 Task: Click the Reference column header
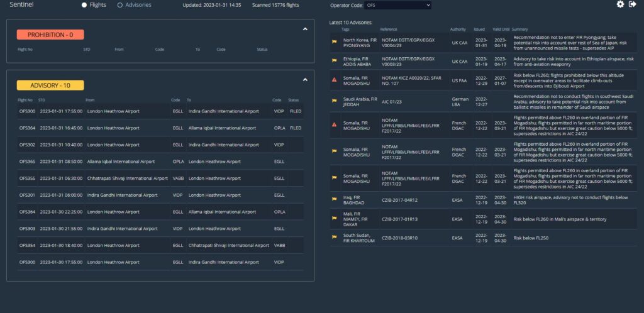point(389,30)
